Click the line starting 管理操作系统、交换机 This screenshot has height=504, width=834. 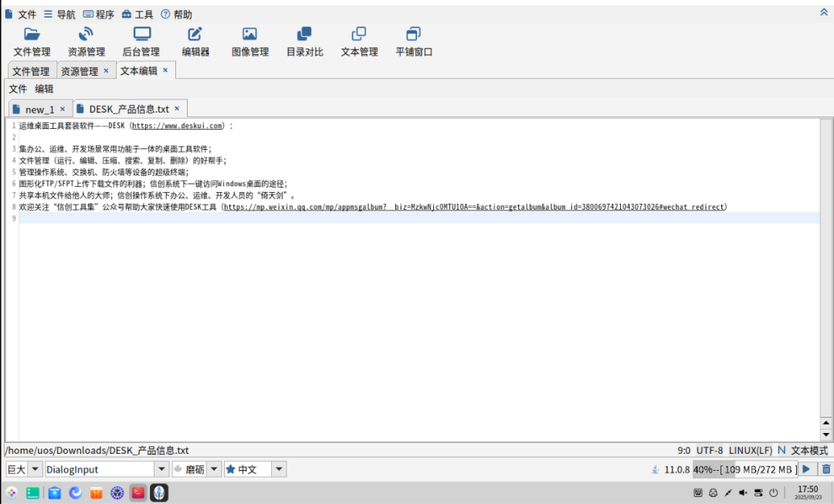[103, 172]
